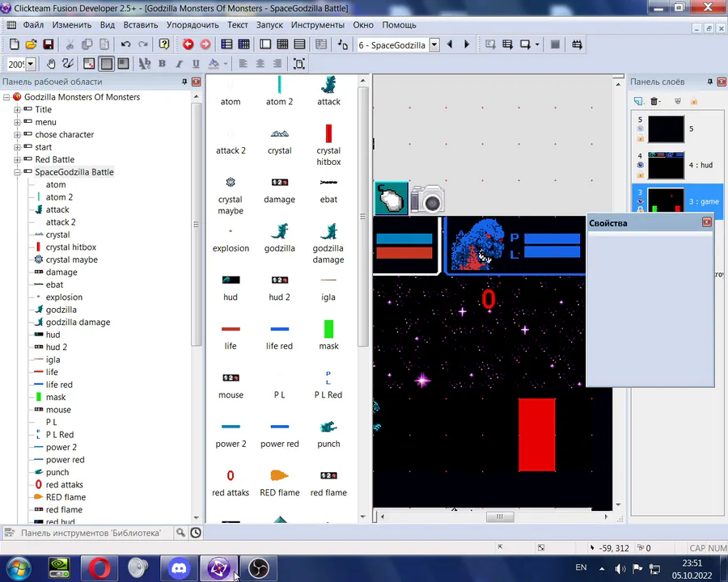Create a new file via toolbar icon
The height and width of the screenshot is (582, 728).
point(15,44)
